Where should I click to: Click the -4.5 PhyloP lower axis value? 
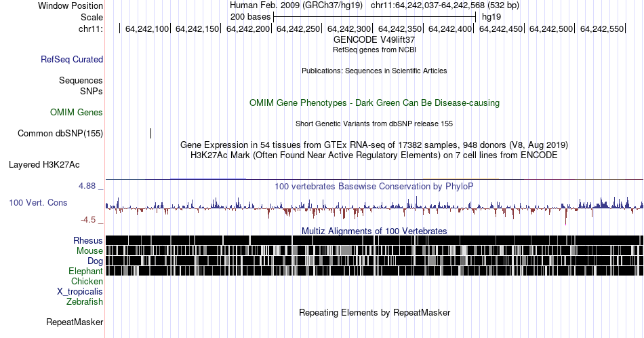pos(88,220)
